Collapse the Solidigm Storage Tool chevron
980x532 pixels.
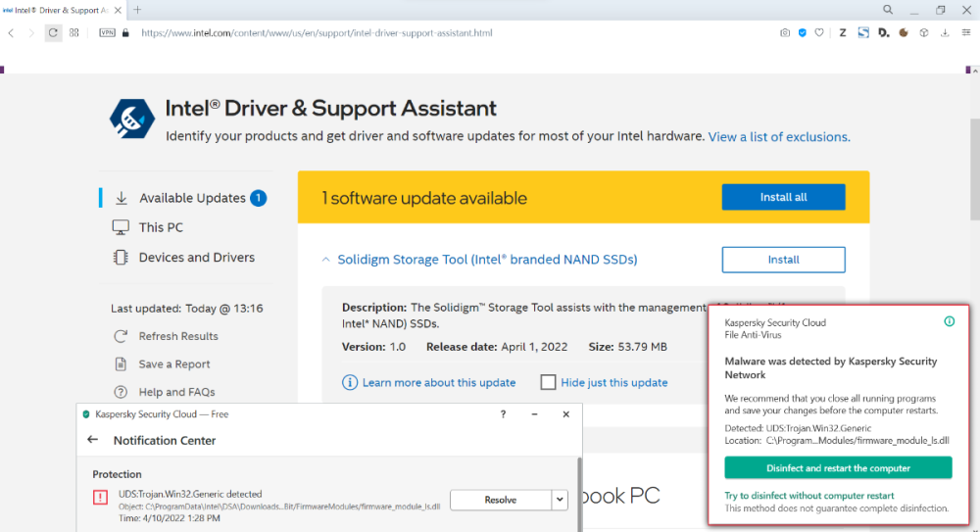[x=325, y=260]
